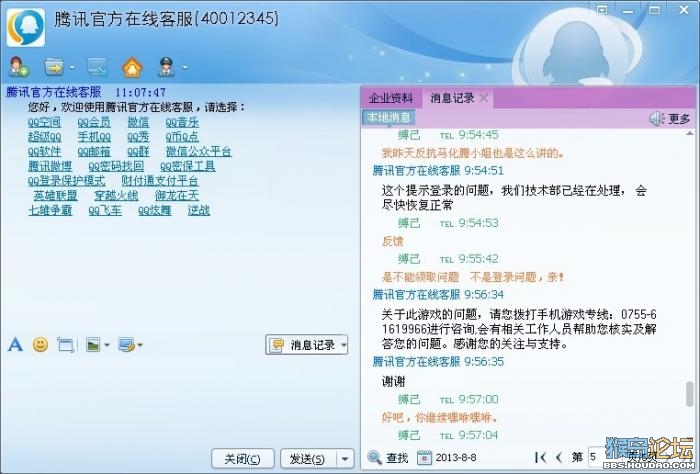This screenshot has width=700, height=474.
Task: Close the 消息记录 tab with X
Action: click(x=484, y=98)
